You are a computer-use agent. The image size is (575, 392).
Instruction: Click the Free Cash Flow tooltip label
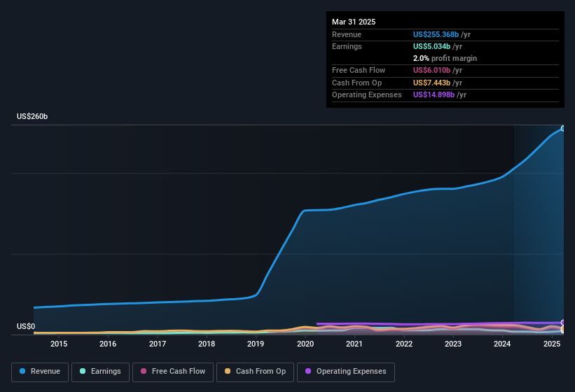[359, 70]
